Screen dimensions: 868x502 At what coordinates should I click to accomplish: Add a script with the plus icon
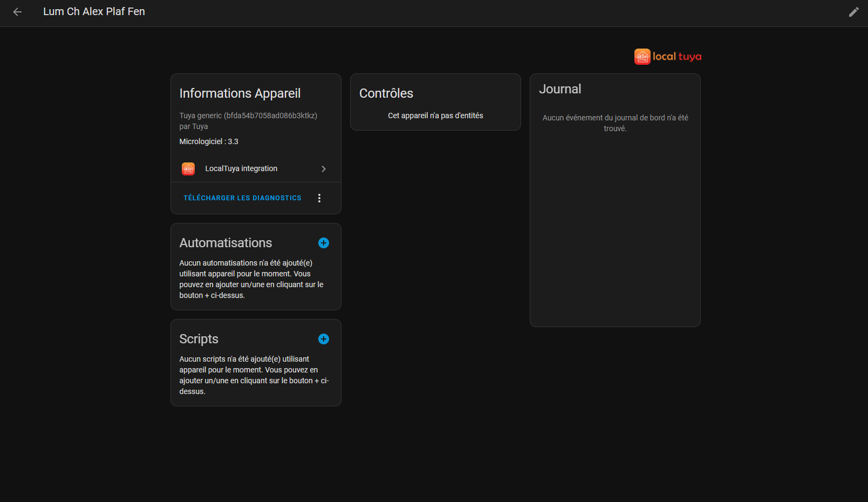[x=324, y=339]
